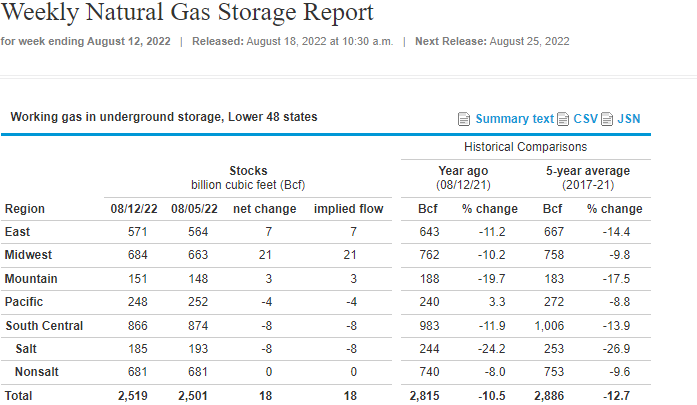Click Salt year-ago change -24.2
697x405 pixels.
[492, 349]
